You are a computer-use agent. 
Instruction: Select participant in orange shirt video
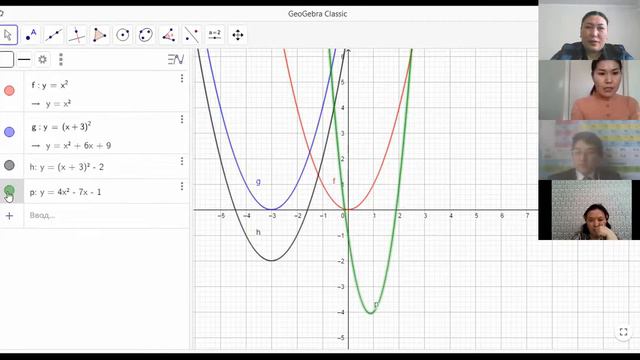pos(589,90)
